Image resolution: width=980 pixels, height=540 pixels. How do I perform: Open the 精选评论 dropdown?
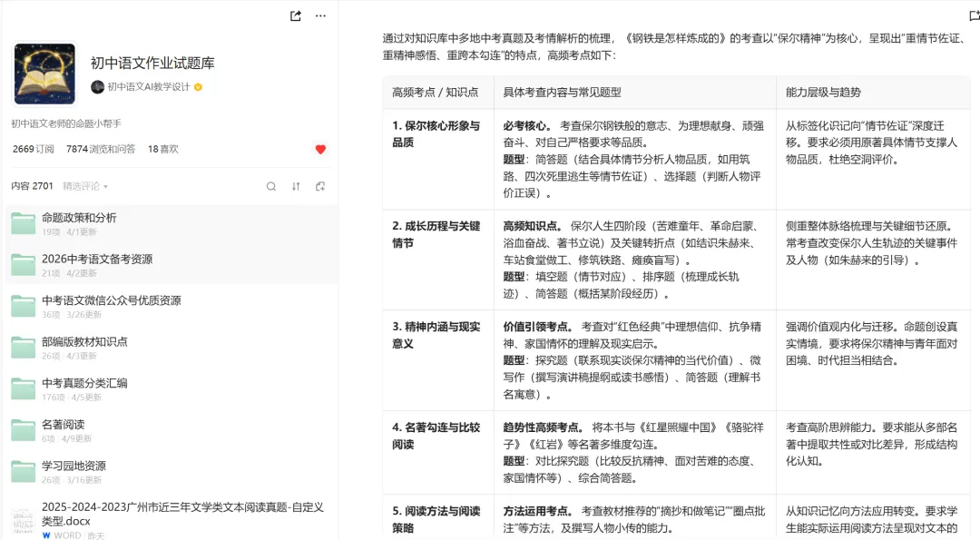coord(83,185)
